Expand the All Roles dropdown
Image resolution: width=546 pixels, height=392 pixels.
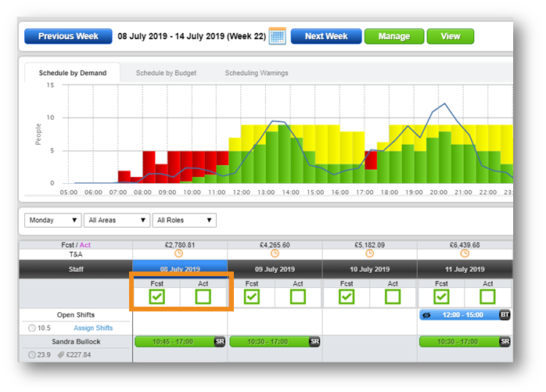pos(184,221)
